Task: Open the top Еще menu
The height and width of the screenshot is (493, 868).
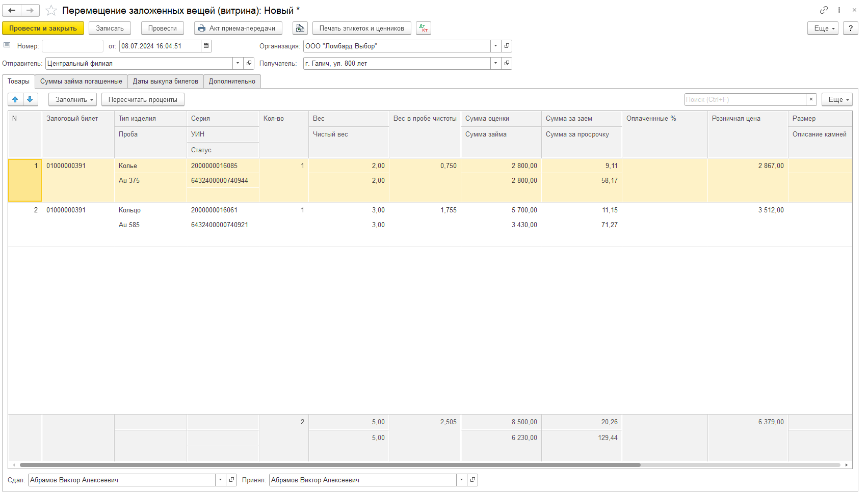Action: click(x=823, y=29)
